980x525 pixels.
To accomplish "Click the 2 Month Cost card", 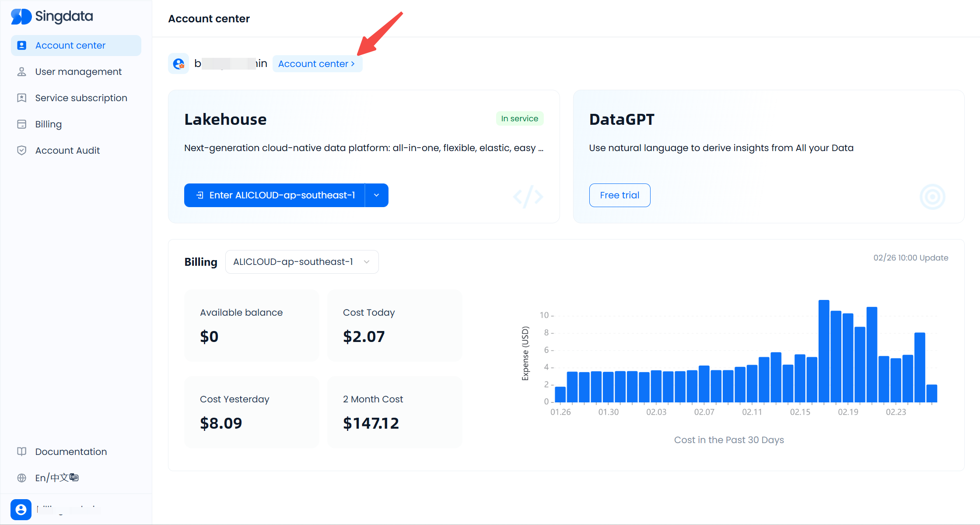I will [x=395, y=412].
